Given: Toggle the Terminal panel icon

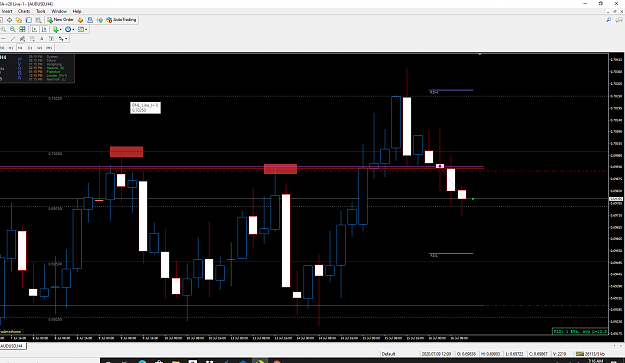Looking at the screenshot, I should tap(29, 20).
